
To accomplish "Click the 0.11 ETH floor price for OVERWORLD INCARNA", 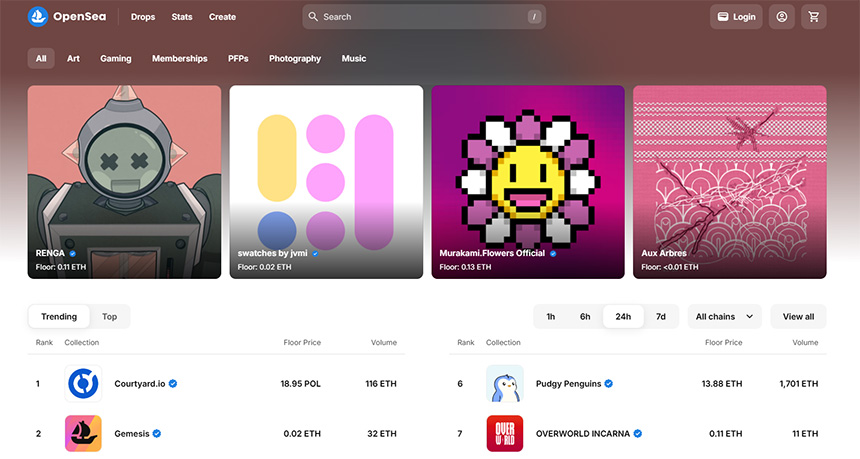I will (726, 433).
